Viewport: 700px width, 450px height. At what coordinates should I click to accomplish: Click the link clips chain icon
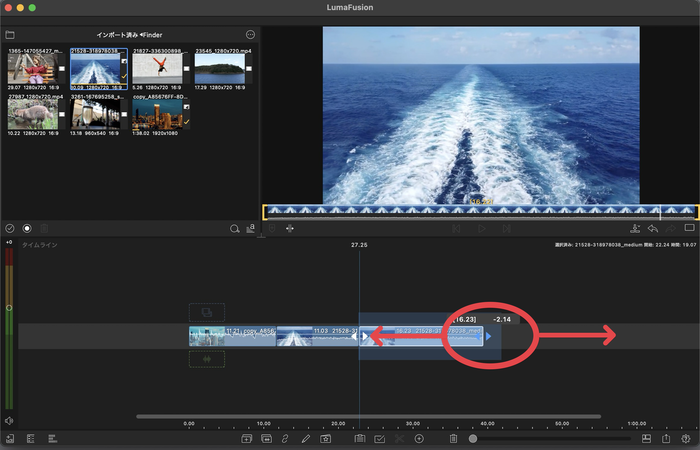[286, 439]
